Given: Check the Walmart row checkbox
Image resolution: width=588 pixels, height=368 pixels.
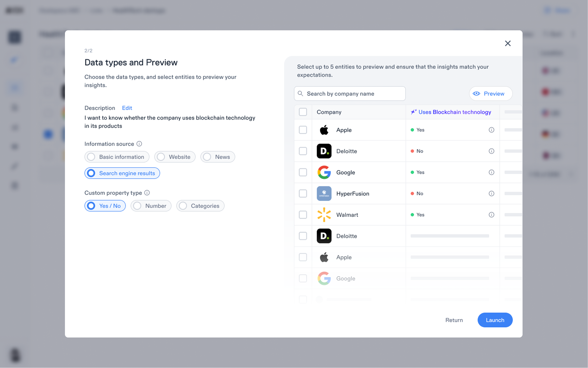Looking at the screenshot, I should pos(303,215).
